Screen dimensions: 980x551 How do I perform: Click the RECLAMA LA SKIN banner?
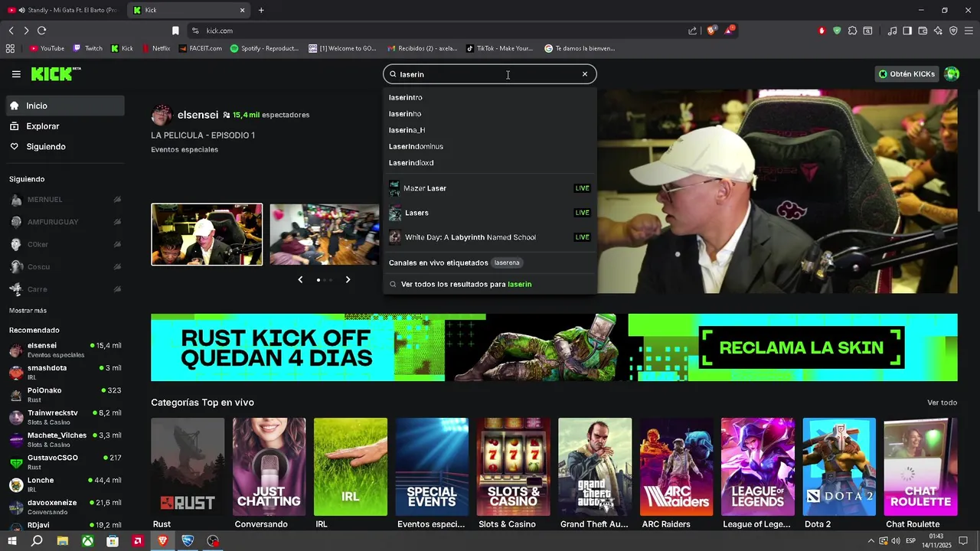pyautogui.click(x=802, y=347)
